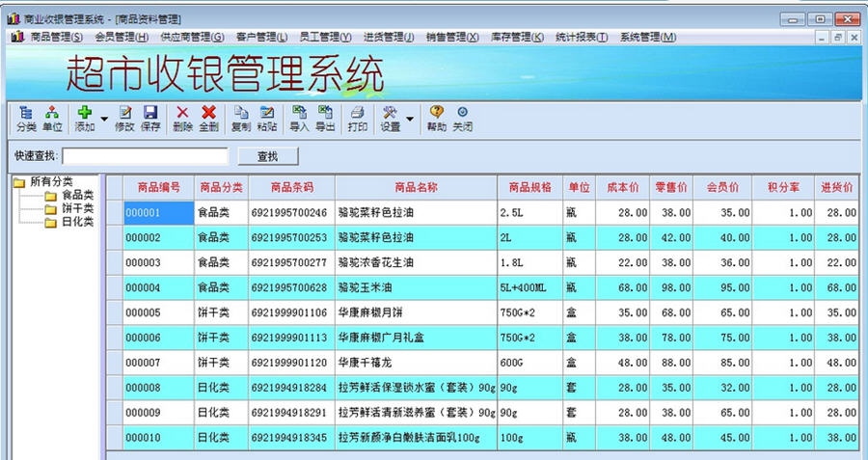Screen dimensions: 868x460
Task: Restore the inner 商品资料管理 child window
Action: (x=838, y=38)
